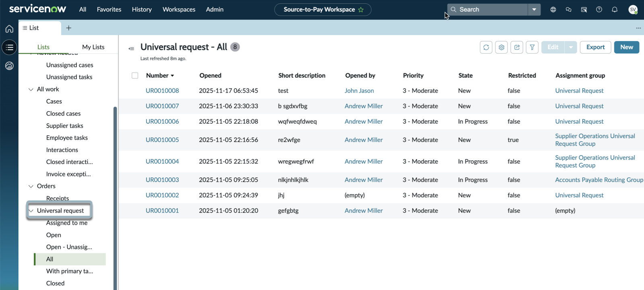
Task: Open the globe scope selector icon
Action: (553, 9)
